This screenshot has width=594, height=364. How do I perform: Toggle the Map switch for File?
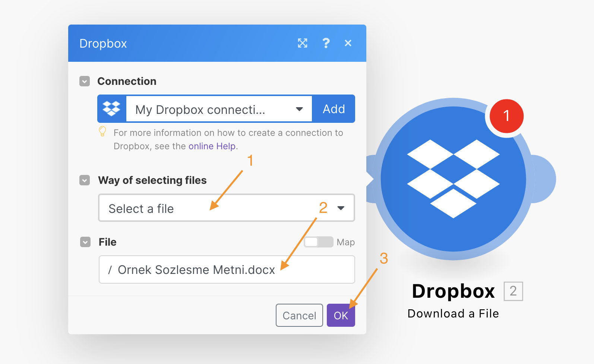click(x=319, y=242)
